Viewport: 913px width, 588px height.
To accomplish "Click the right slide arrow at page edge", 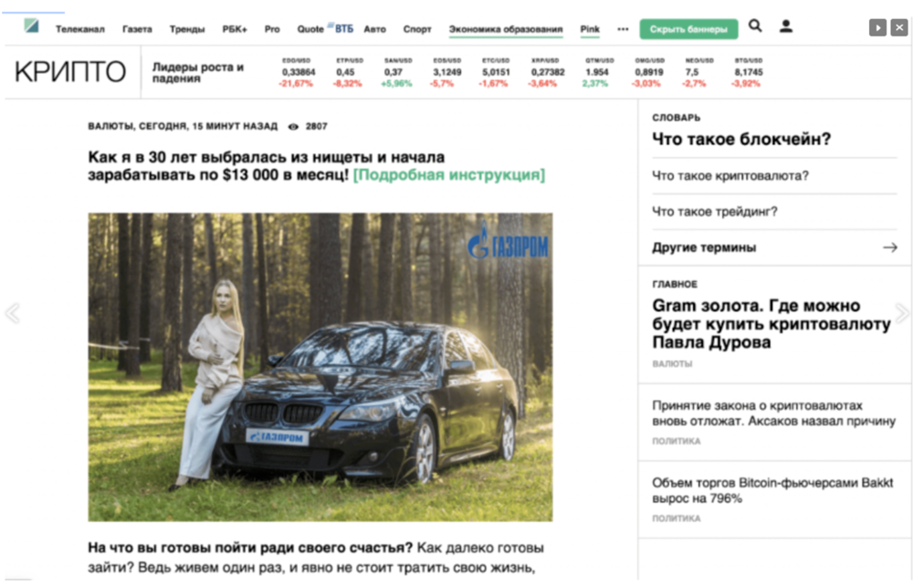I will [x=902, y=314].
